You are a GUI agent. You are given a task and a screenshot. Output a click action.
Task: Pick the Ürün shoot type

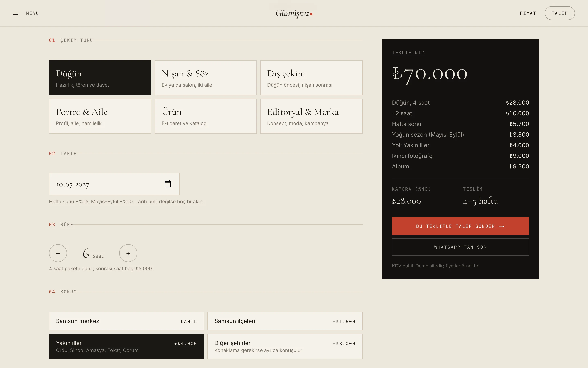(206, 116)
